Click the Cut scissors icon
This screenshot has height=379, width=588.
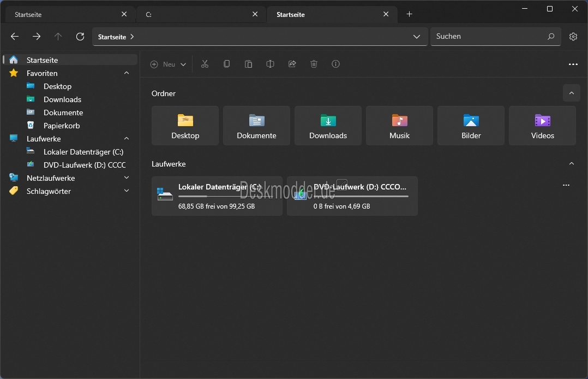click(x=205, y=64)
